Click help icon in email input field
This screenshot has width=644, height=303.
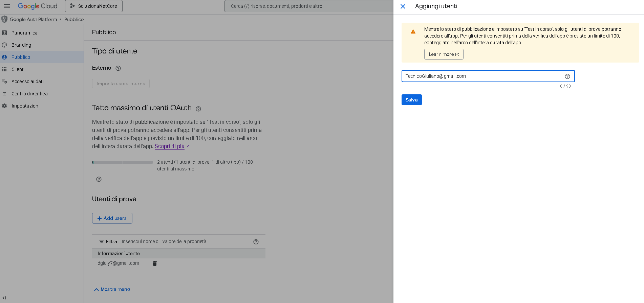(567, 76)
